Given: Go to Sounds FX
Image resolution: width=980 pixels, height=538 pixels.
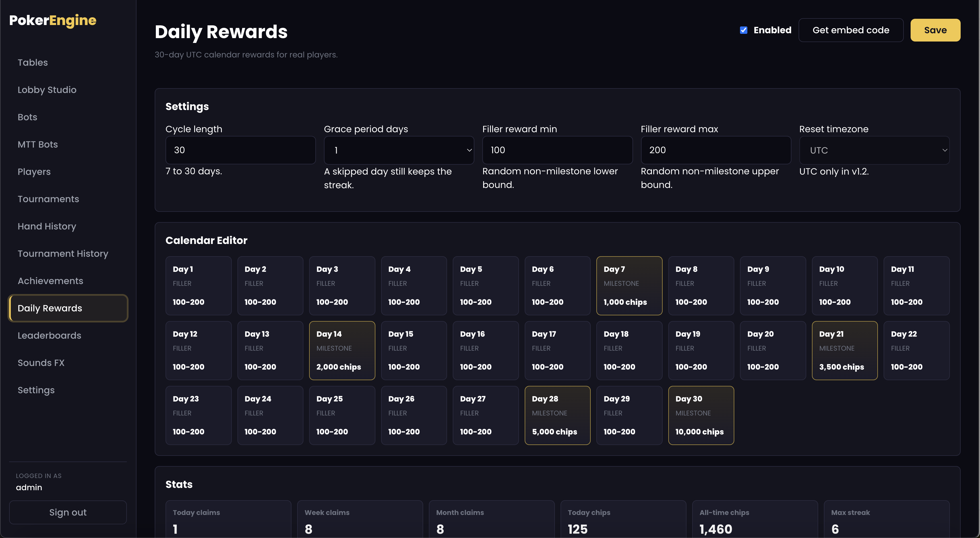Looking at the screenshot, I should 68,363.
